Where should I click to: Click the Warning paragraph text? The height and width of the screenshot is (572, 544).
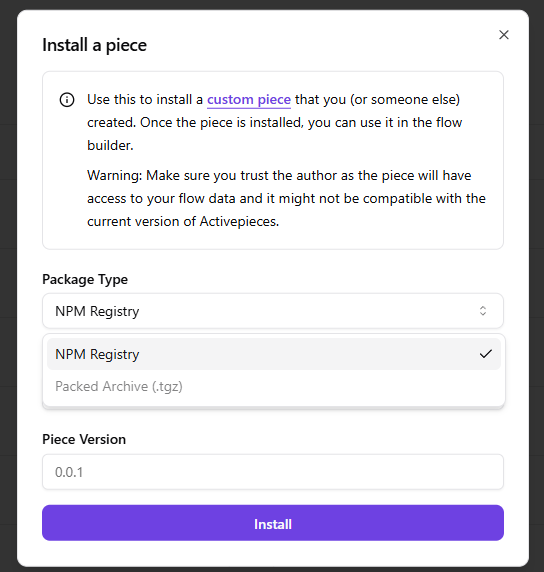pos(286,198)
